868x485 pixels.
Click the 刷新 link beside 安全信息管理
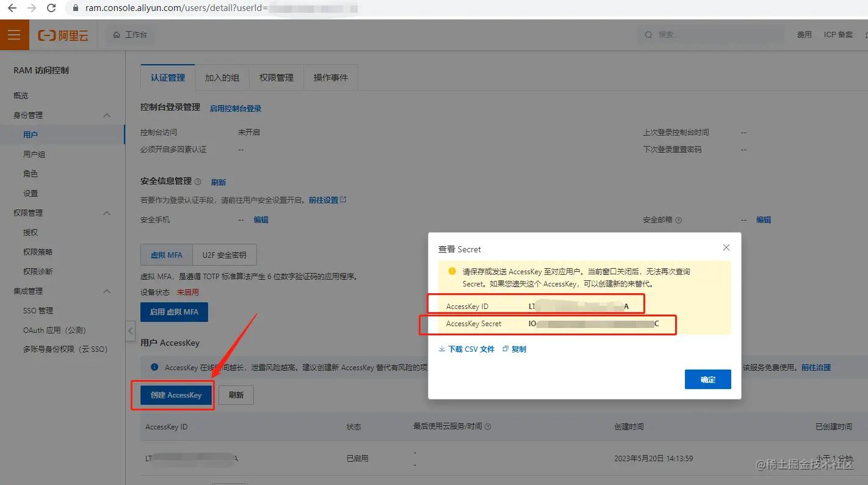219,183
